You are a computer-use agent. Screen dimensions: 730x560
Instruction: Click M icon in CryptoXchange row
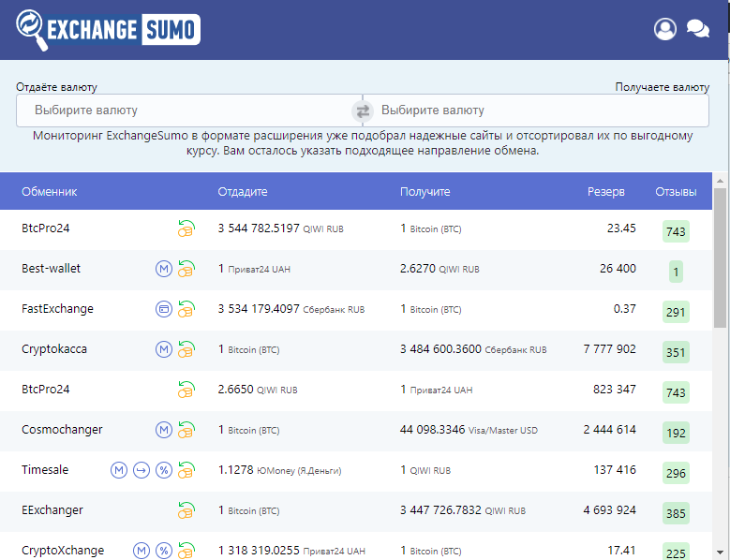[142, 551]
